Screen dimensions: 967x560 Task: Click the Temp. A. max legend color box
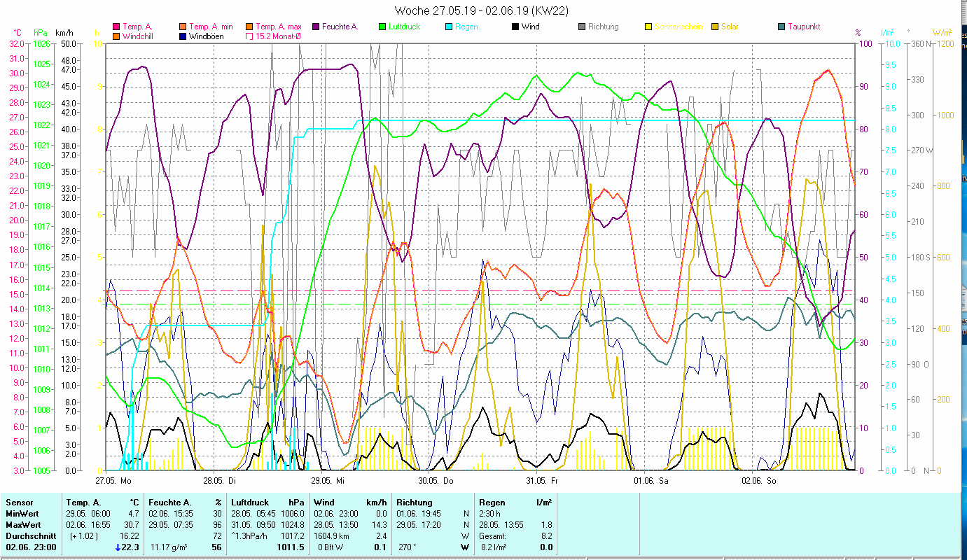tap(249, 27)
